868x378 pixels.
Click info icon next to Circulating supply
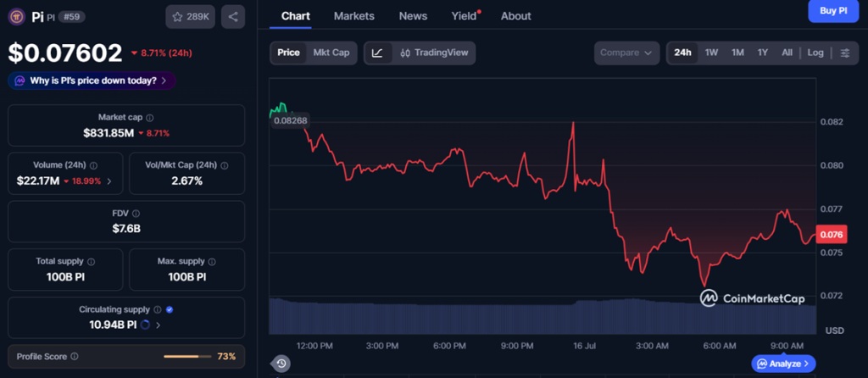[x=158, y=310]
